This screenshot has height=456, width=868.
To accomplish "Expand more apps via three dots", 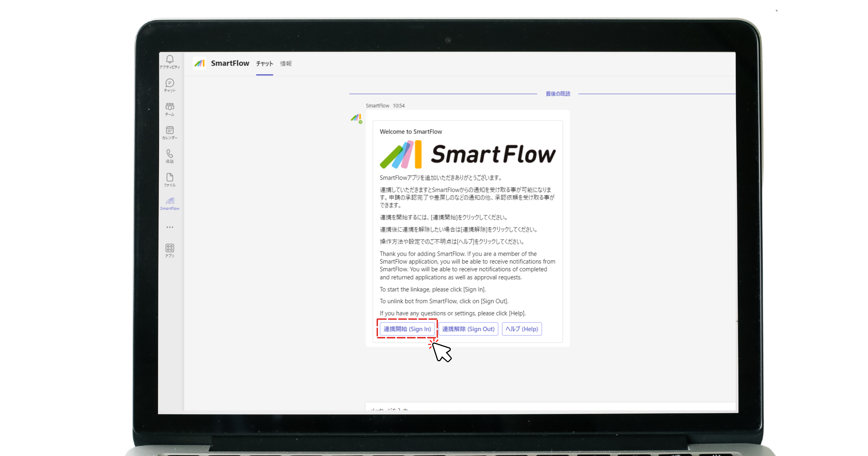I will click(169, 227).
